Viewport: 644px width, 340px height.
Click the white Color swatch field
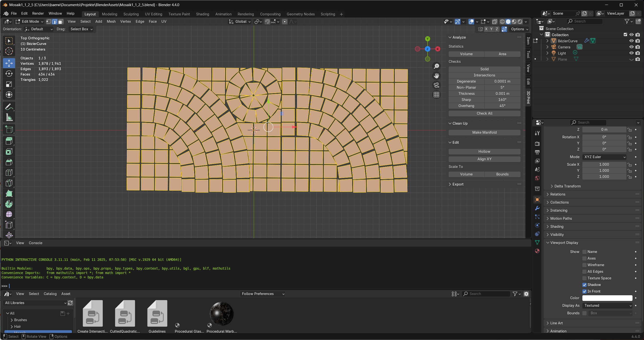[607, 298]
